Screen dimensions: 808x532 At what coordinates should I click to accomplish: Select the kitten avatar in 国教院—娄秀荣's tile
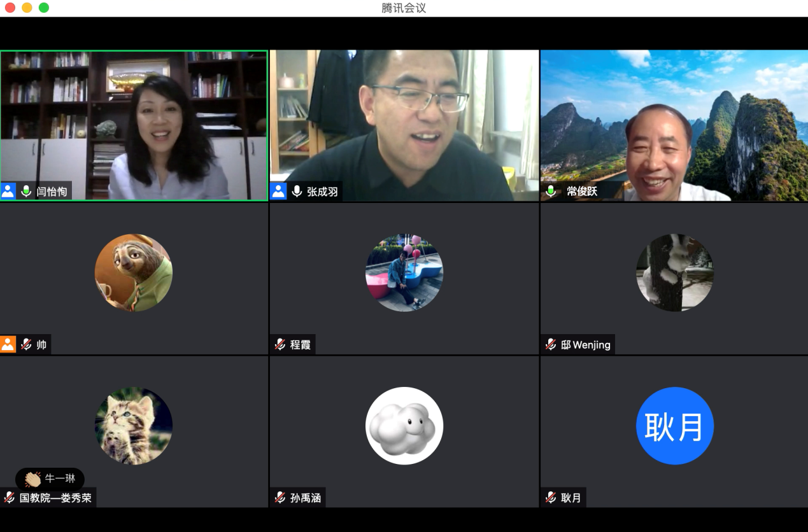click(134, 426)
